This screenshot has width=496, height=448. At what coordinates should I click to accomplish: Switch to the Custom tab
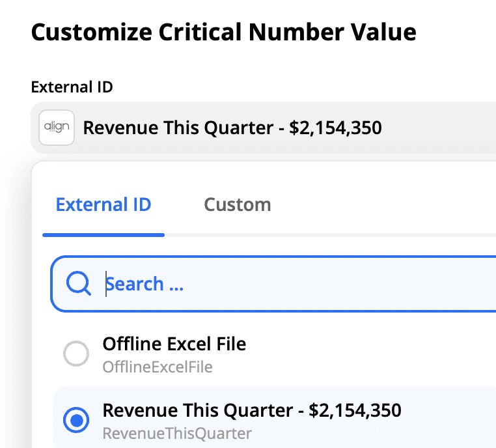tap(238, 204)
